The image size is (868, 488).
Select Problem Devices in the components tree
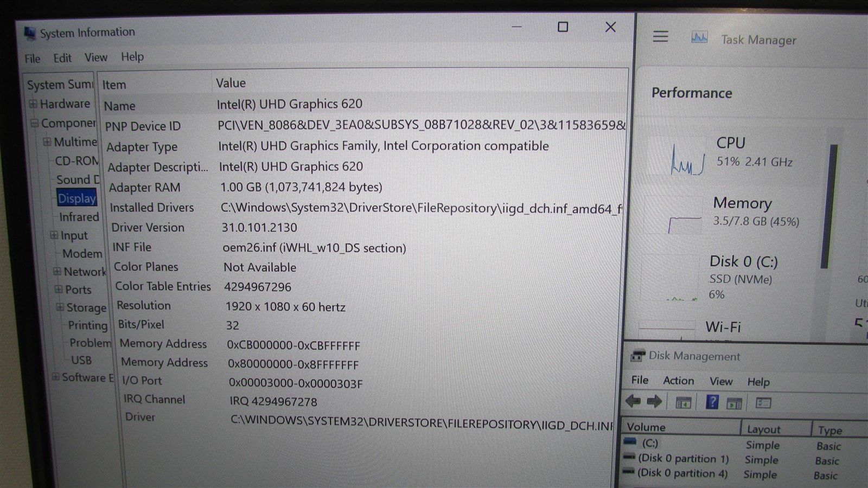(90, 343)
